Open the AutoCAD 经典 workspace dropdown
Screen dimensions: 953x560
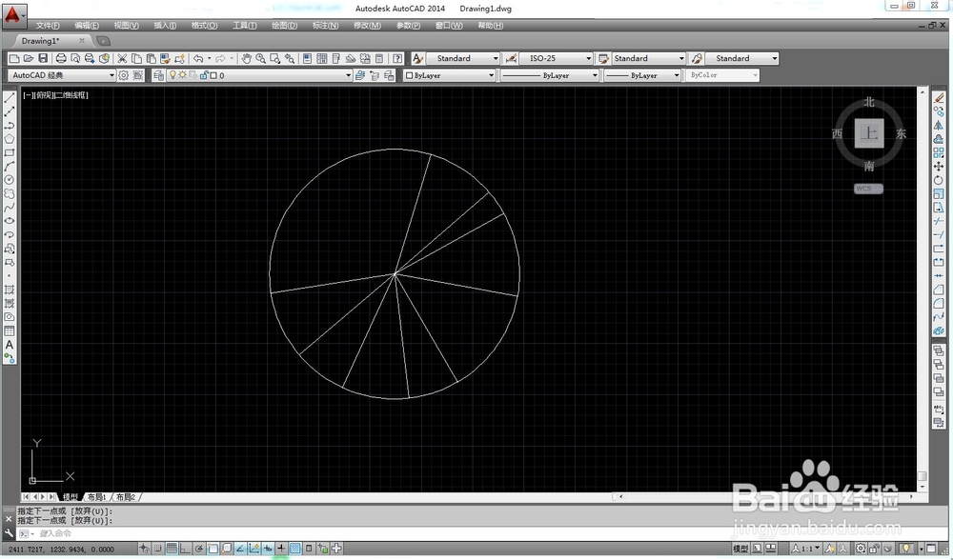62,75
